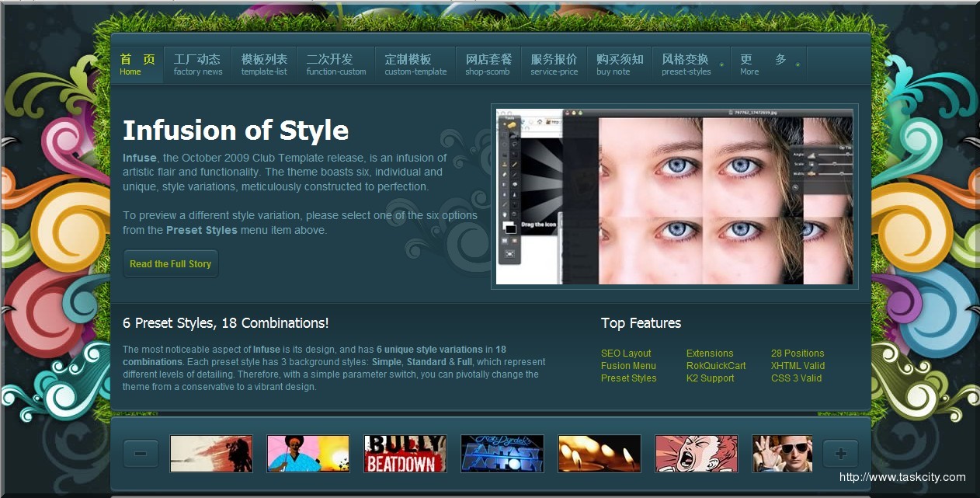Screen dimensions: 980x498
Task: Open the preset-styles dropdown menu
Action: (690, 64)
